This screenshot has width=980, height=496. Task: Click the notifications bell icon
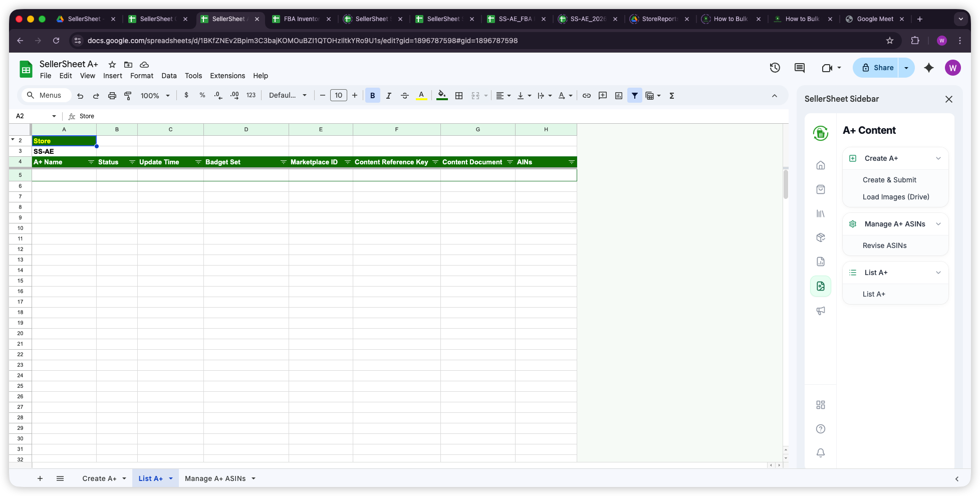pyautogui.click(x=821, y=452)
